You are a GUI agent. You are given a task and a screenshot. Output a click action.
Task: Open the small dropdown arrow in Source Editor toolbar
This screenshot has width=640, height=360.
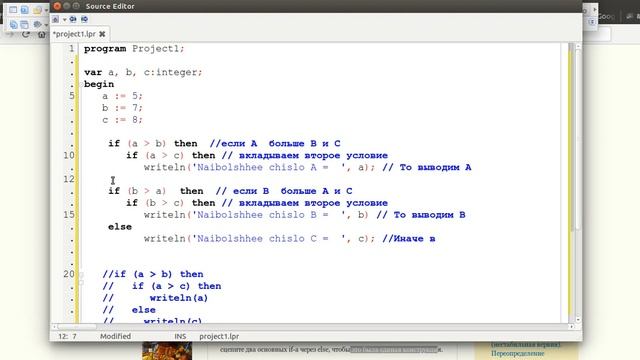[64, 20]
